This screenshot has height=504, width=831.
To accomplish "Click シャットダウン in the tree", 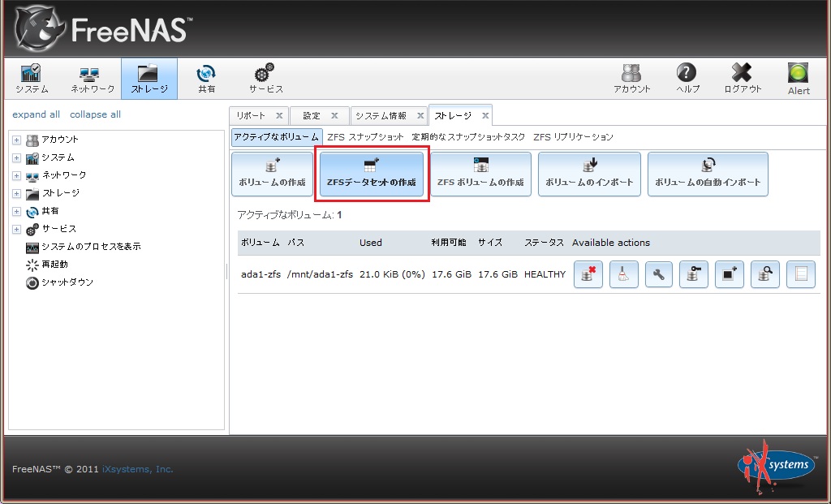I will 67,282.
